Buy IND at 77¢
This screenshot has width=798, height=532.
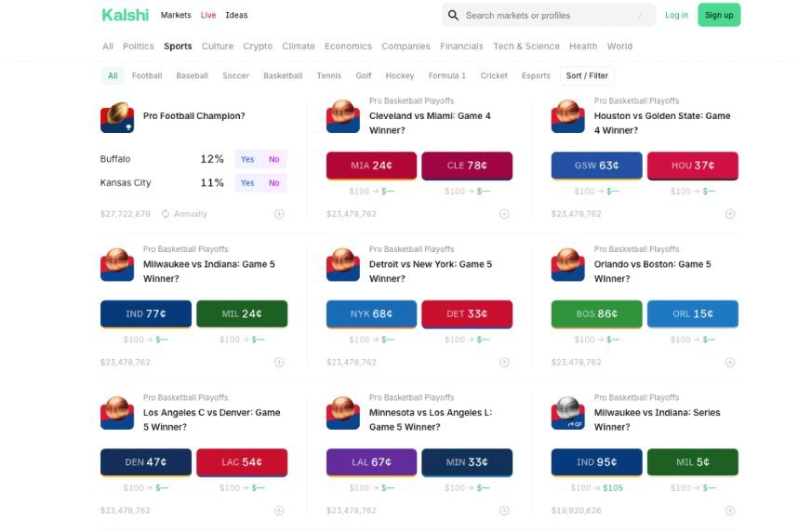click(145, 313)
